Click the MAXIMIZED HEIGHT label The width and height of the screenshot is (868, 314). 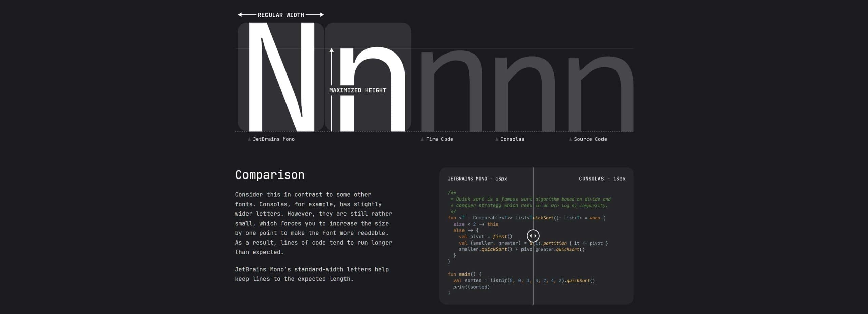(x=358, y=90)
